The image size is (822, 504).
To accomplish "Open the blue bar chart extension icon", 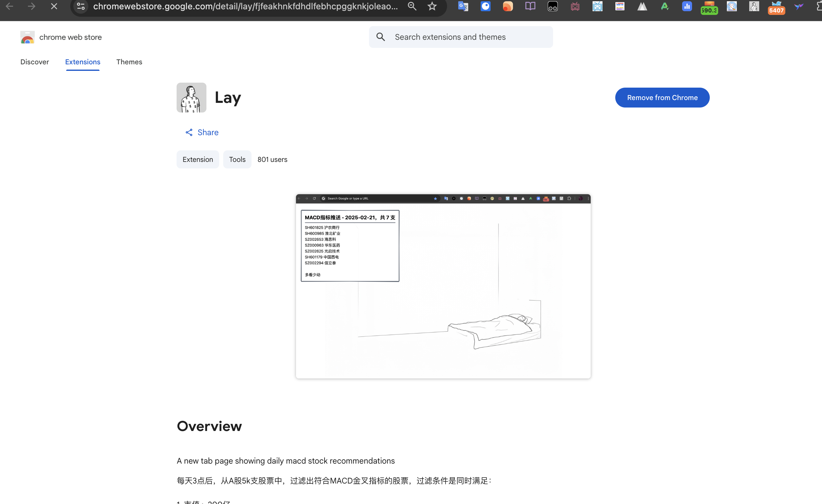I will pos(687,6).
